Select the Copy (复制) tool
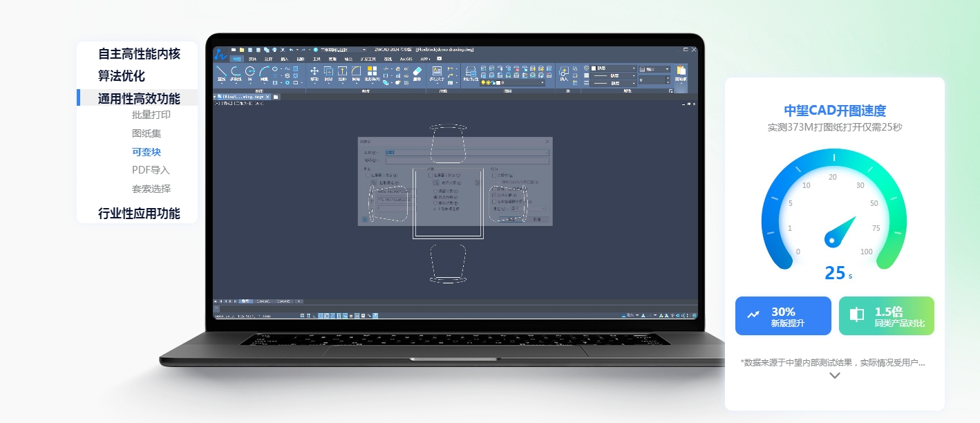This screenshot has width=980, height=423. 328,75
